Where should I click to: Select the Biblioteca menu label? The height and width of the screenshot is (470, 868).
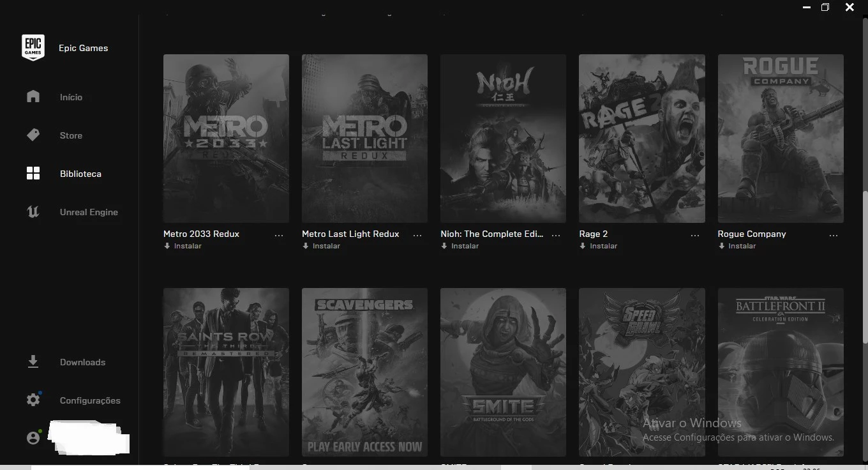tap(80, 174)
